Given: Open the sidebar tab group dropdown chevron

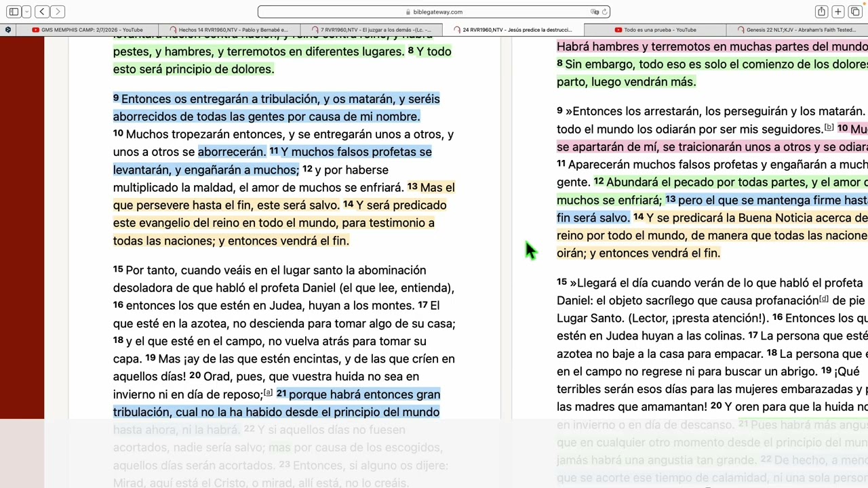Looking at the screenshot, I should [26, 12].
